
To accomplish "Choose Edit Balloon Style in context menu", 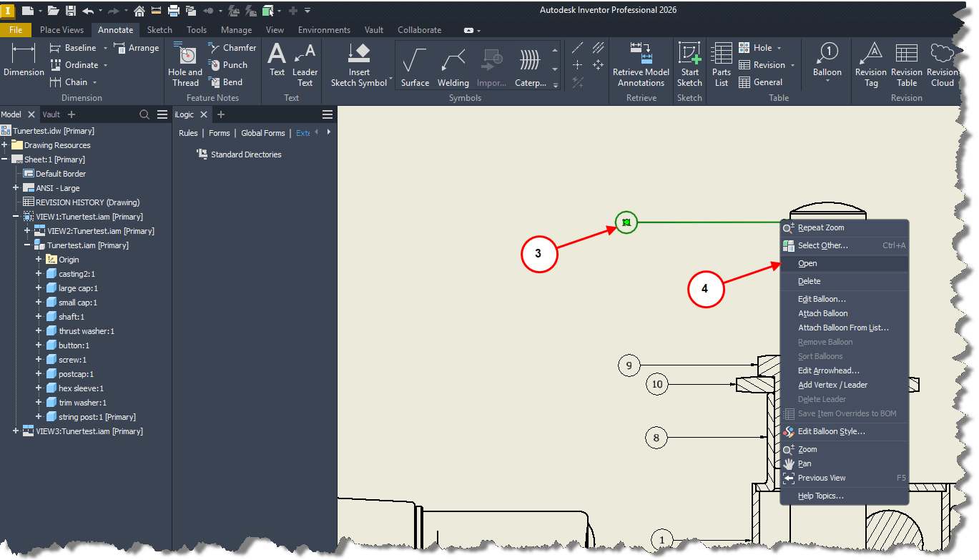I will (x=845, y=431).
